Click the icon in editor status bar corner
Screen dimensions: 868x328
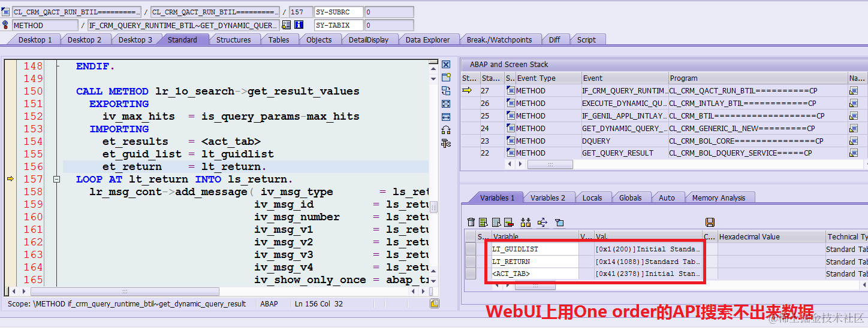click(434, 304)
